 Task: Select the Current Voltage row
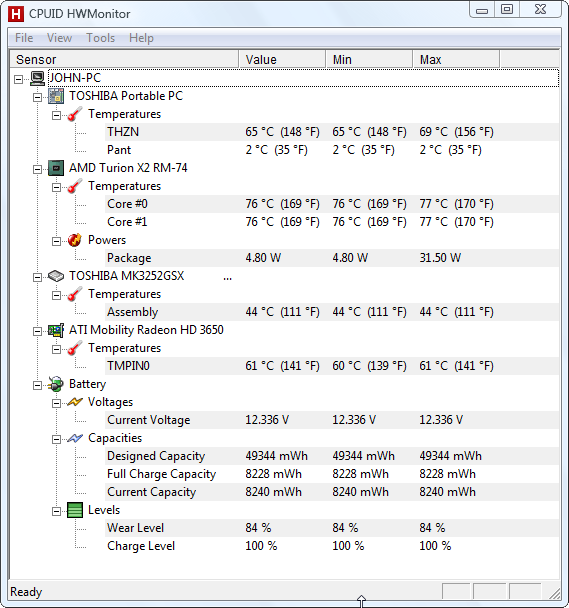tap(332, 420)
